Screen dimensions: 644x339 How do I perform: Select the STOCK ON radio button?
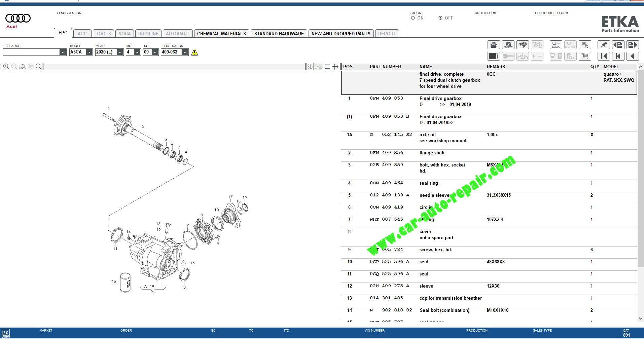point(413,18)
